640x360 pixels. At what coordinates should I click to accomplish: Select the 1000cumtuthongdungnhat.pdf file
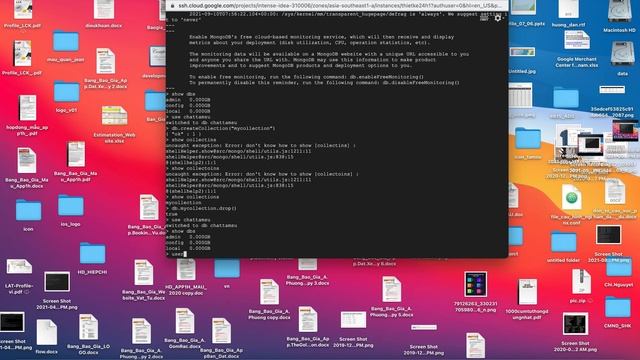pos(527,292)
